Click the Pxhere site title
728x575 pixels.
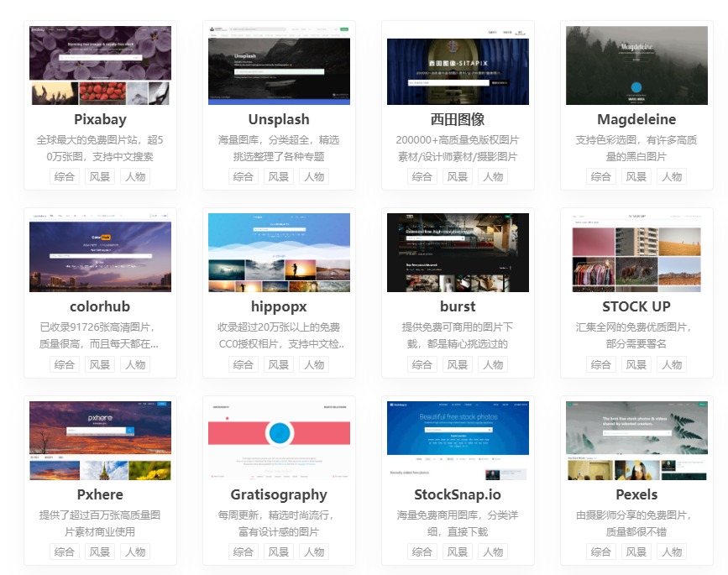(100, 494)
